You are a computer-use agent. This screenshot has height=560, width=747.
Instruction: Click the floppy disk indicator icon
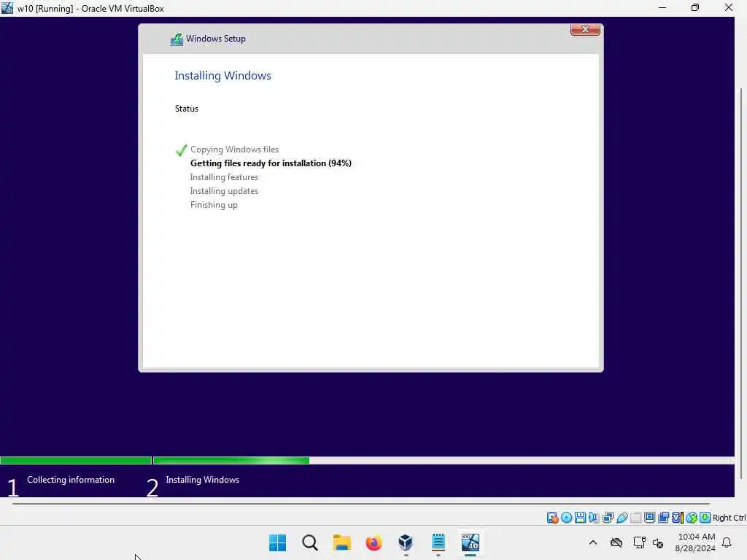pyautogui.click(x=580, y=518)
